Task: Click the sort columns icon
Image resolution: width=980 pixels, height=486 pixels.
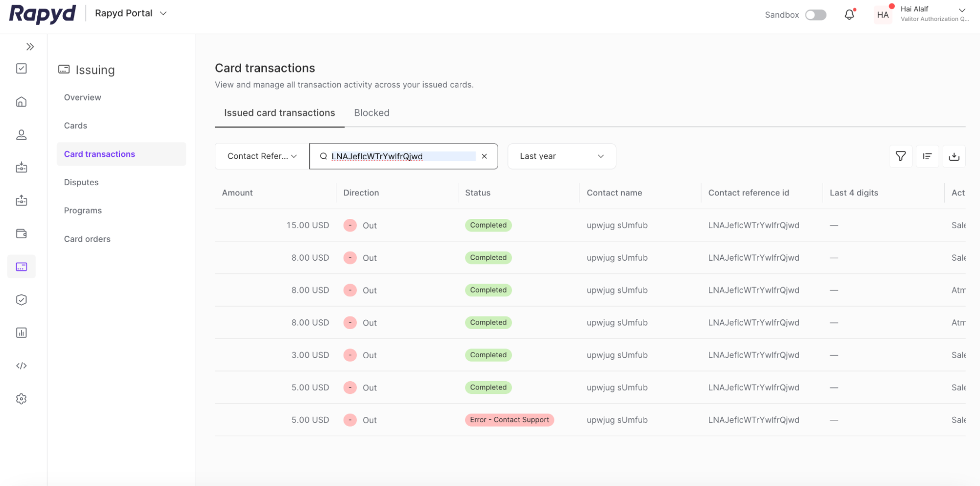Action: click(x=928, y=156)
